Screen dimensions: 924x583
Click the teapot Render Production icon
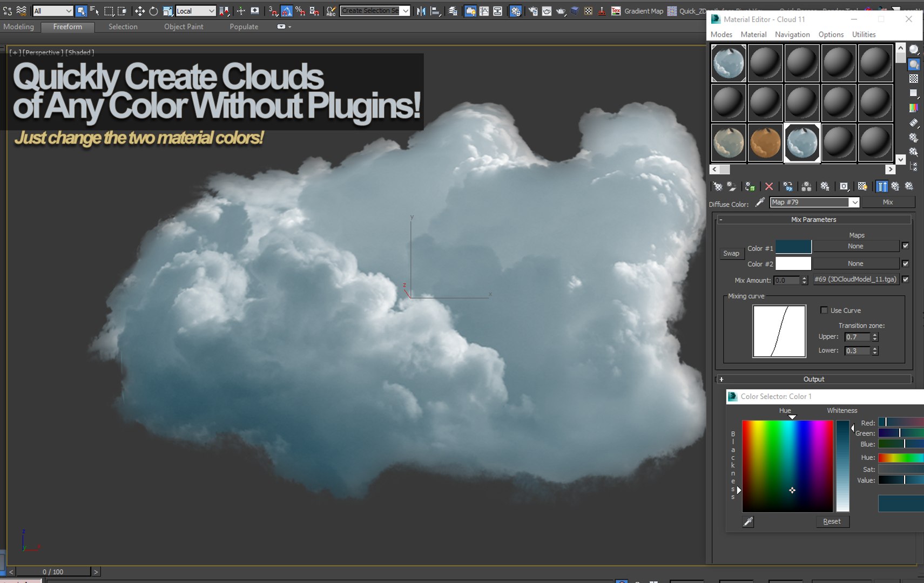(561, 11)
